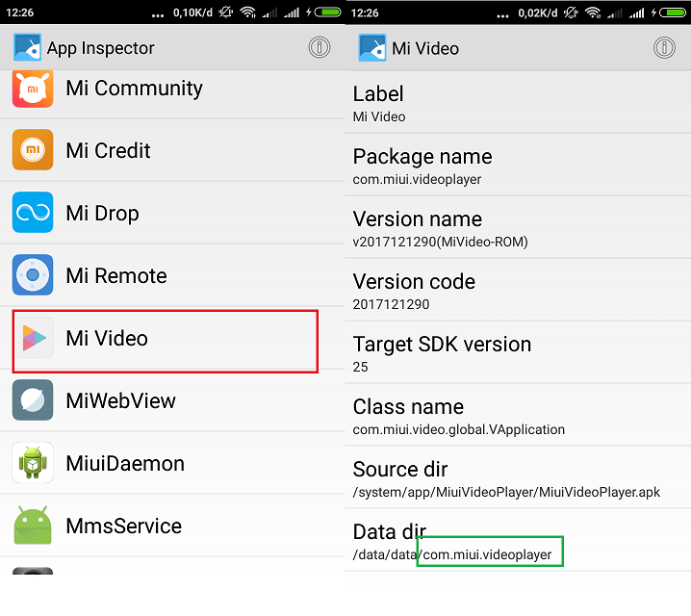This screenshot has height=616, width=691.
Task: Tap the 12:26 clock on left status bar
Action: [20, 13]
